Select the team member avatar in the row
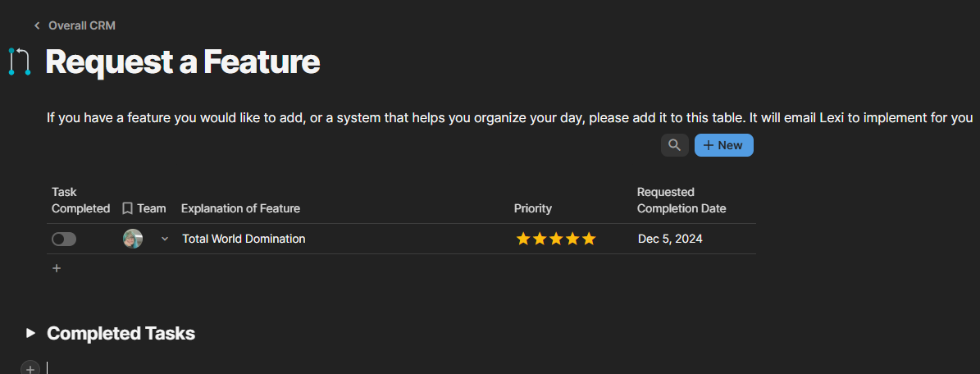 (133, 239)
